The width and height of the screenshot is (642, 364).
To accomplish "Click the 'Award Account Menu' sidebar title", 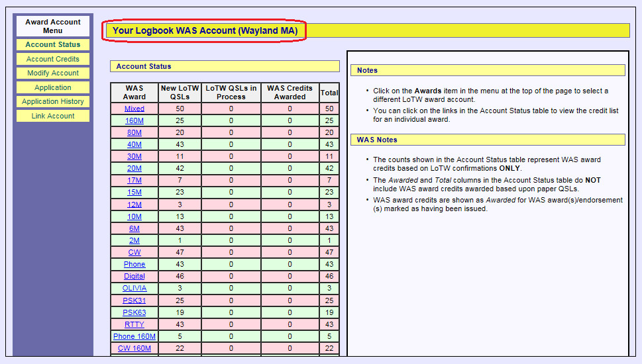I will tap(53, 26).
